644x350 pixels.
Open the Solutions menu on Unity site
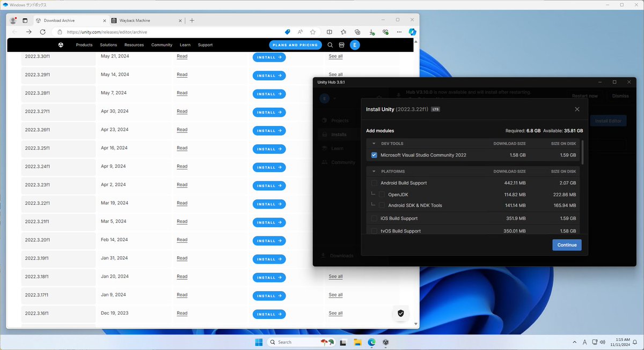point(108,45)
